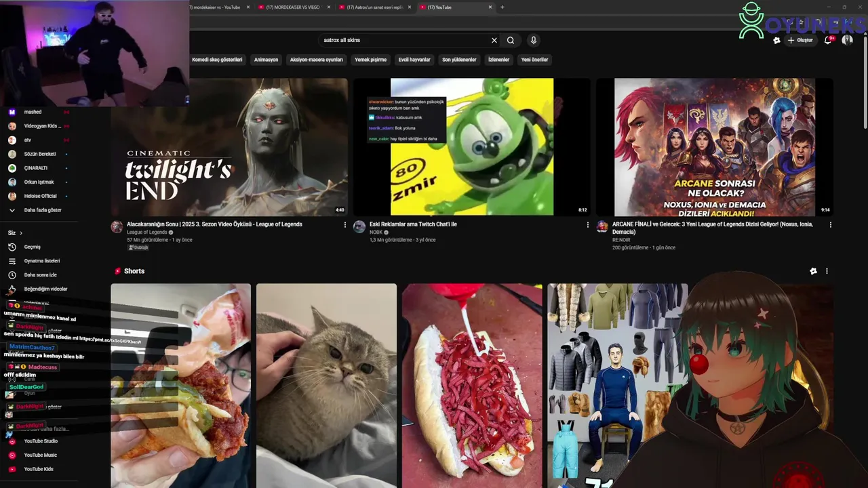Open Daha sonra izle list
Image resolution: width=868 pixels, height=488 pixels.
42,275
